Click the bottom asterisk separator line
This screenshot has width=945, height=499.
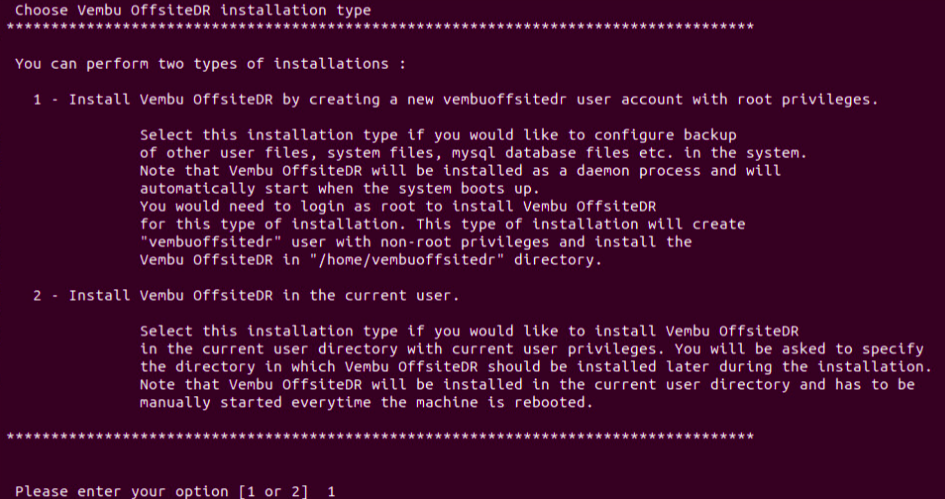coord(380,436)
